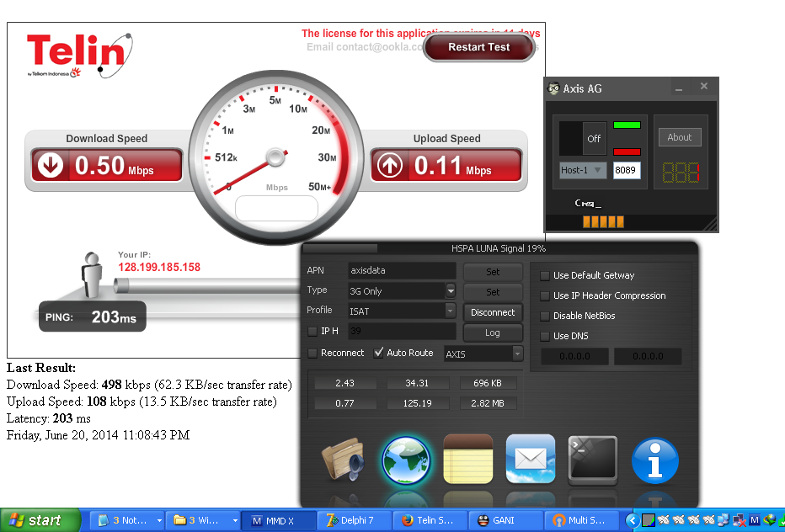Click the download arrow icon in speedtest
This screenshot has height=532, width=785.
pyautogui.click(x=50, y=165)
